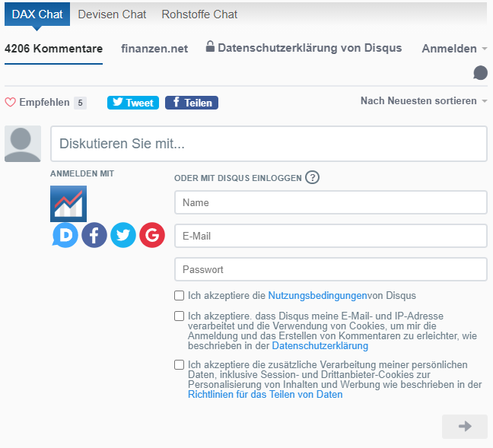Sign in with the Google icon

point(152,236)
